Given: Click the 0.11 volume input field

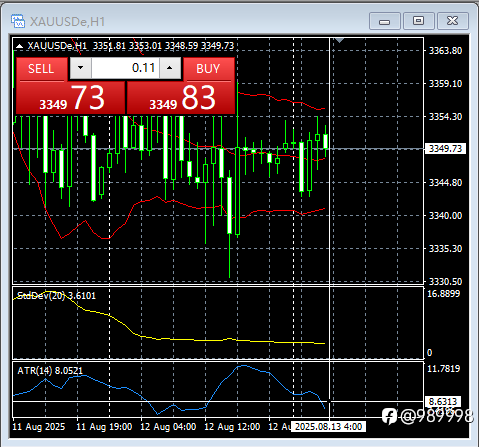Looking at the screenshot, I should click(x=125, y=68).
